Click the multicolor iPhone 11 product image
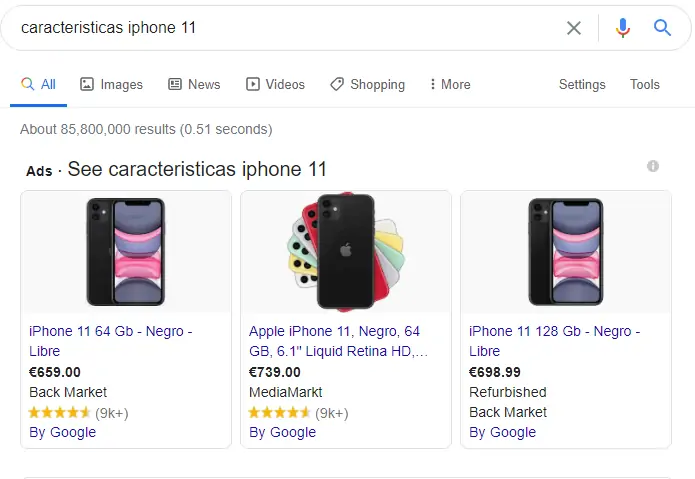Image resolution: width=695 pixels, height=479 pixels. (344, 251)
